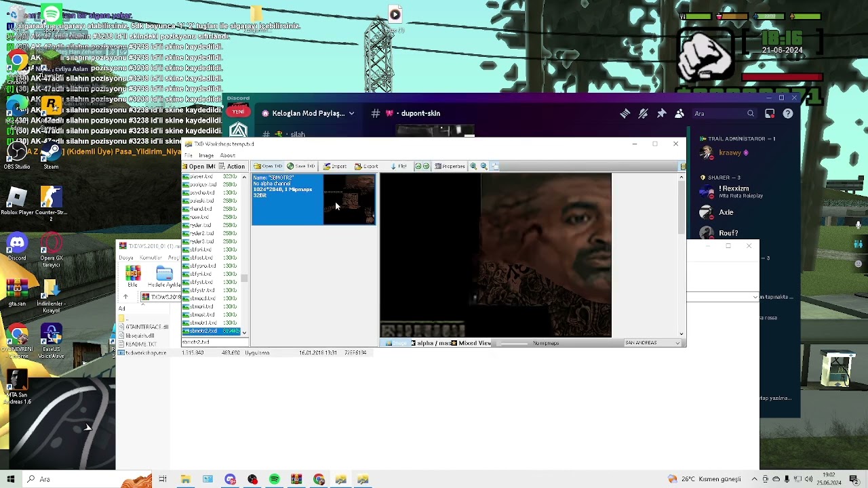
Task: Click the Discord Ara search box
Action: tap(723, 114)
